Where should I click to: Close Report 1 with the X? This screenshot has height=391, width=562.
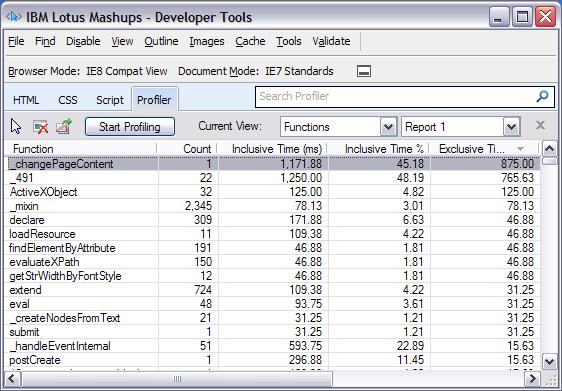pos(540,125)
